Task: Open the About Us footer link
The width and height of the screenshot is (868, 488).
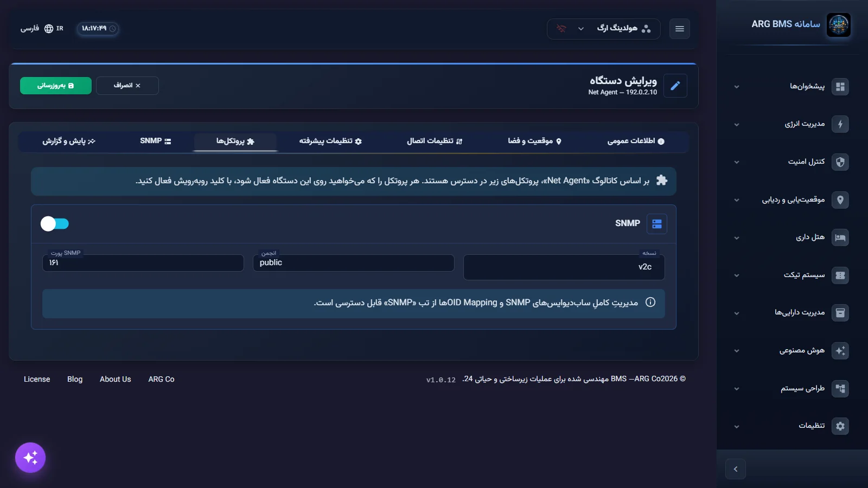Action: click(x=116, y=380)
